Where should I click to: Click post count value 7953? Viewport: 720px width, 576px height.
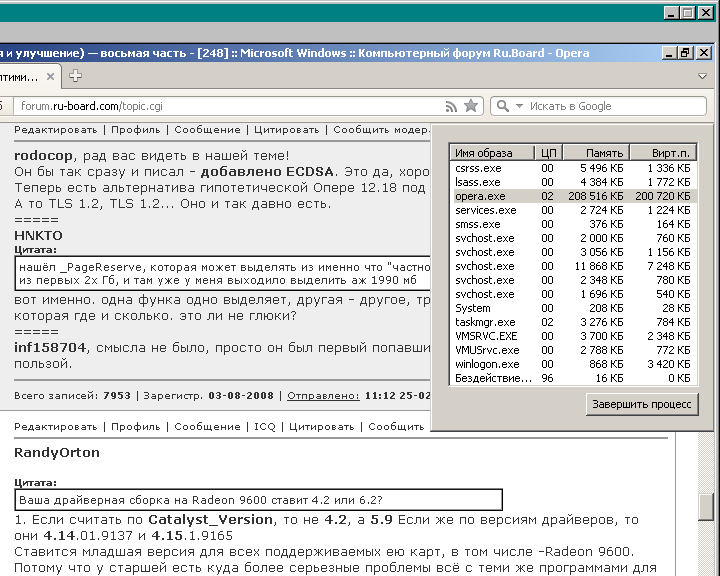pyautogui.click(x=117, y=395)
